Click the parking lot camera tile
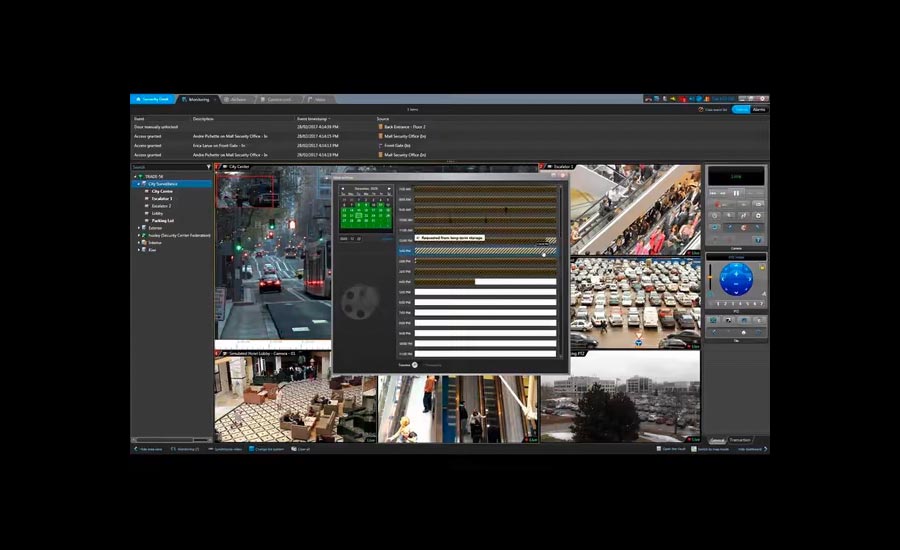900x550 pixels. point(635,302)
